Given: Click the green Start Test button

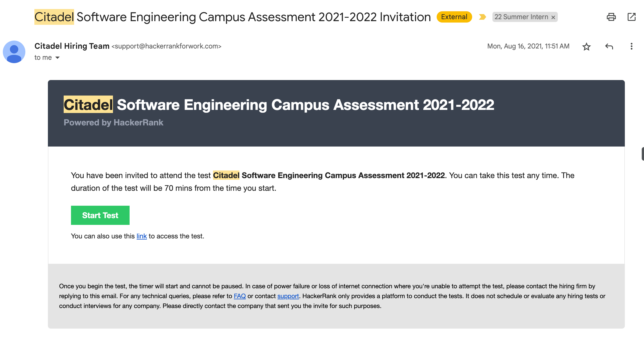Looking at the screenshot, I should (x=100, y=215).
